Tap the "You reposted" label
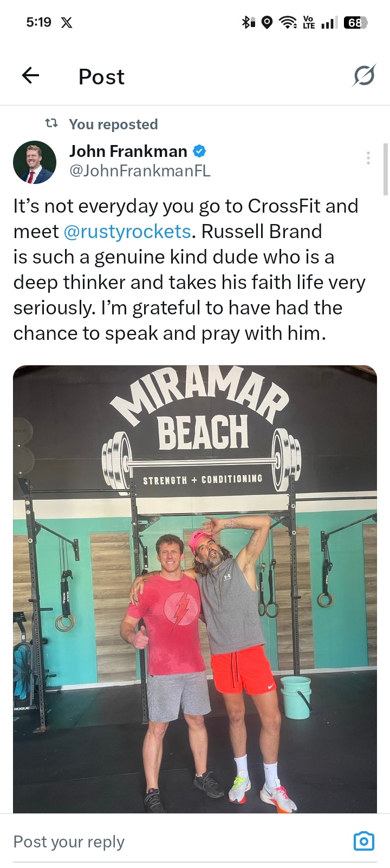Screen dimensions: 390x868 pos(113,124)
